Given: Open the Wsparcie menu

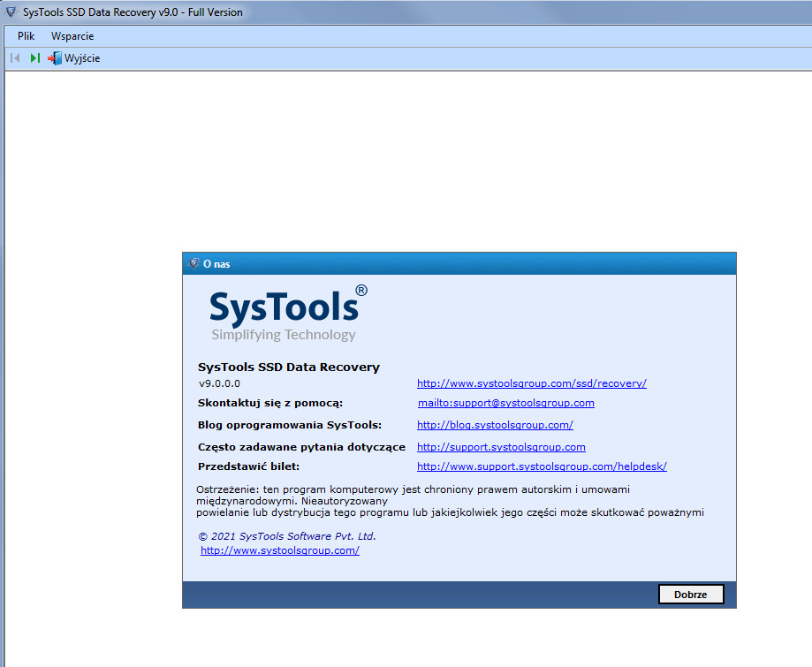Looking at the screenshot, I should [72, 36].
